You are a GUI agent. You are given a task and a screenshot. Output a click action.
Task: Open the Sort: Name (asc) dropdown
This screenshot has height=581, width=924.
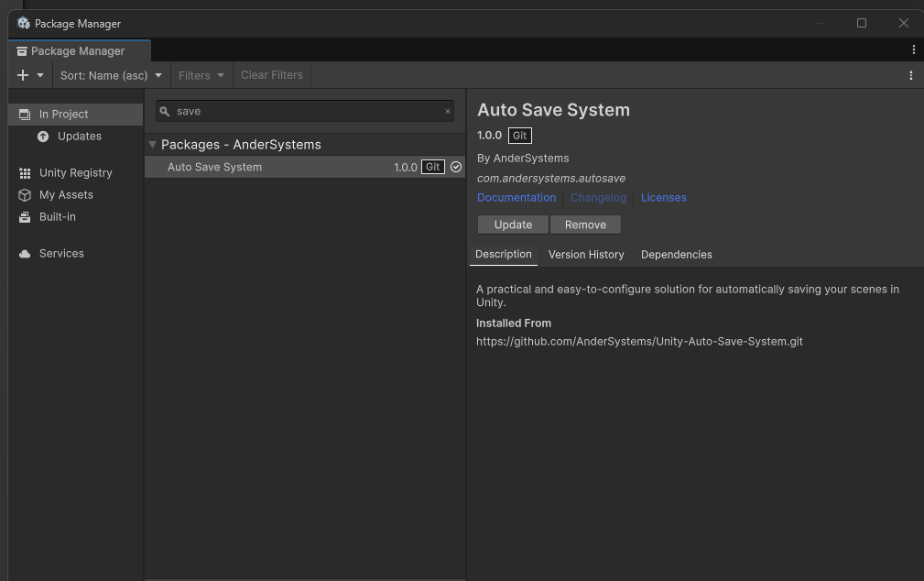[x=112, y=75]
